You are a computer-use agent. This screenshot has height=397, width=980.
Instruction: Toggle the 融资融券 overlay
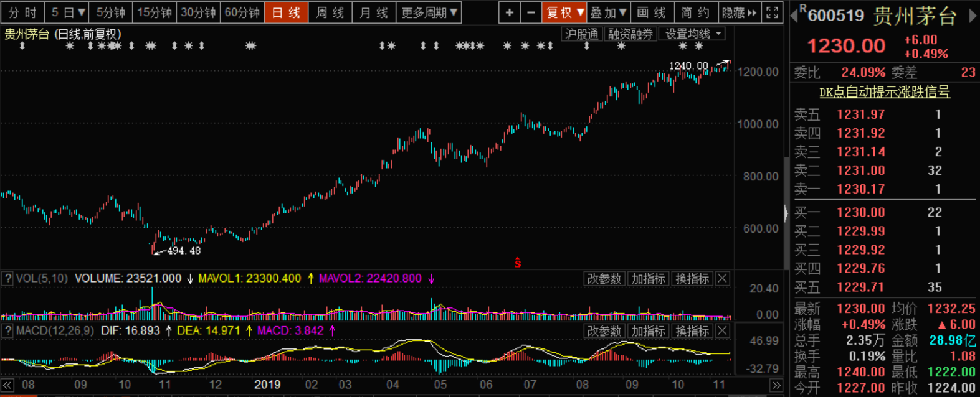[x=630, y=34]
